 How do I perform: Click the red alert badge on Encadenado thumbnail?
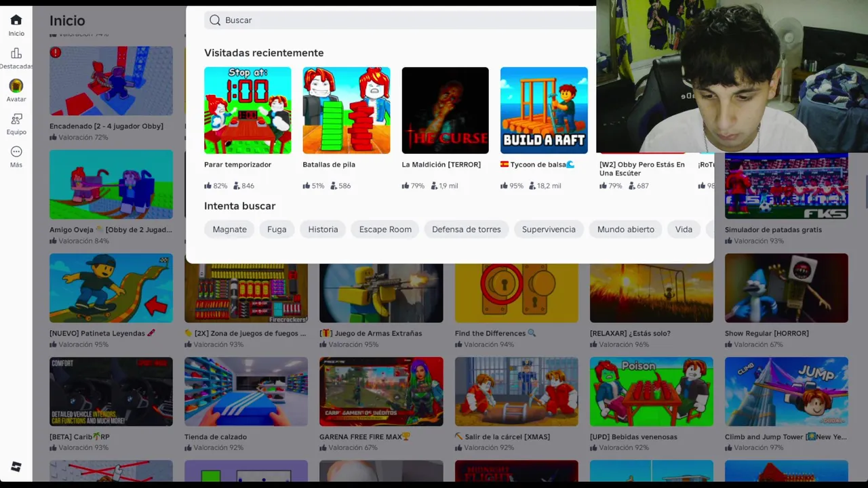click(x=56, y=52)
